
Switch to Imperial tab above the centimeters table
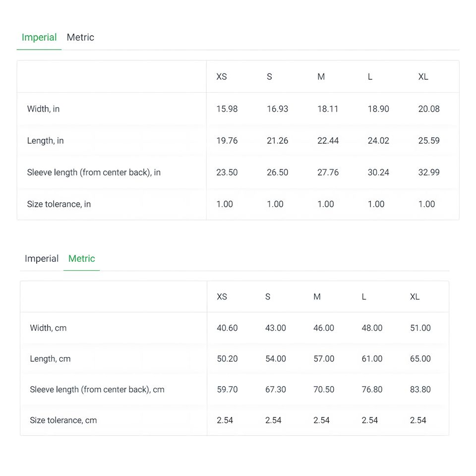pos(42,259)
